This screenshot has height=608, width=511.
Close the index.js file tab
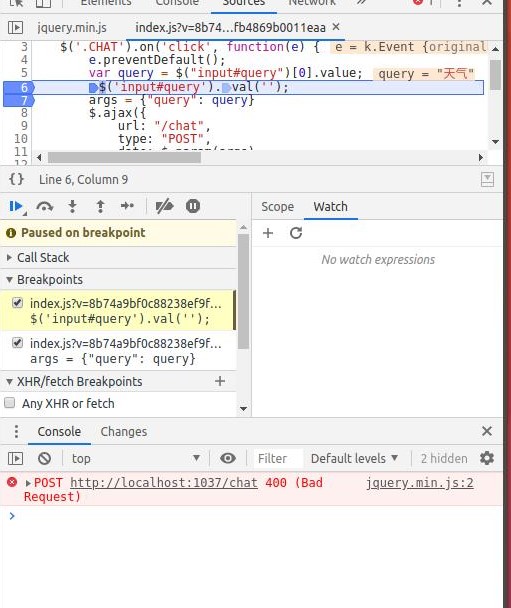pyautogui.click(x=336, y=27)
